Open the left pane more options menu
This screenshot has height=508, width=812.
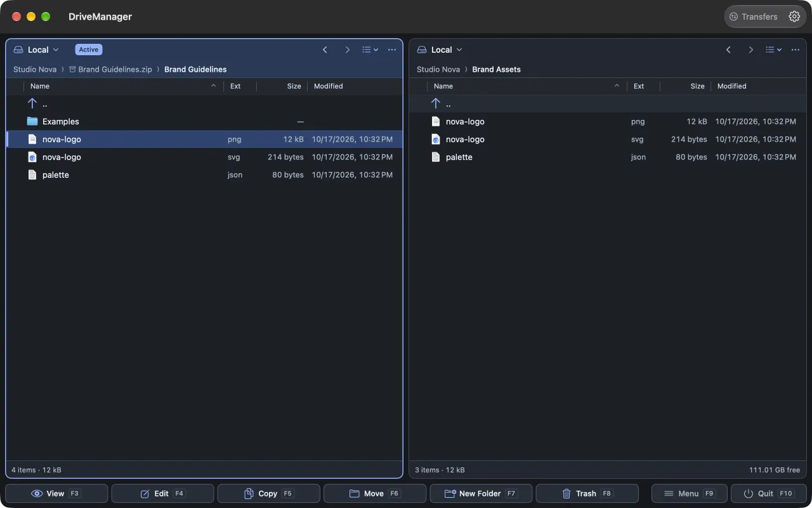pyautogui.click(x=392, y=50)
